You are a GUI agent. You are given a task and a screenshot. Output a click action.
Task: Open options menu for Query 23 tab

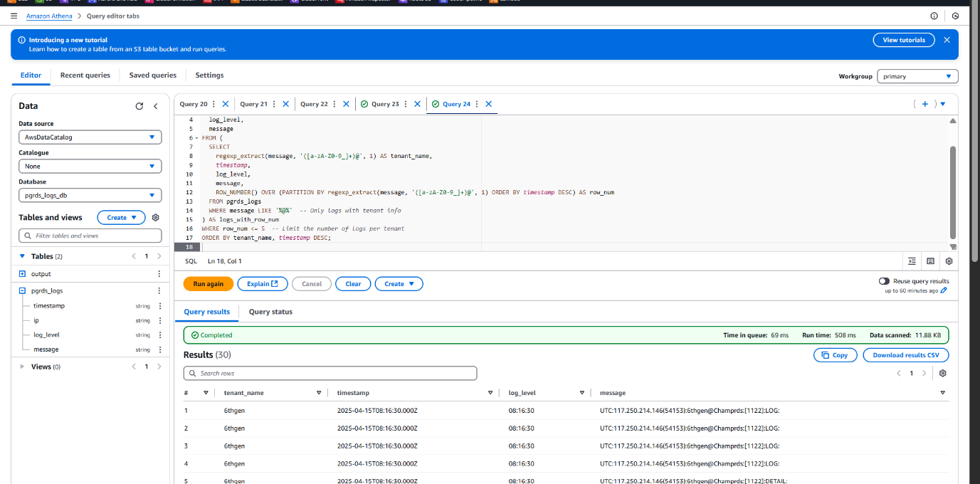click(x=406, y=104)
